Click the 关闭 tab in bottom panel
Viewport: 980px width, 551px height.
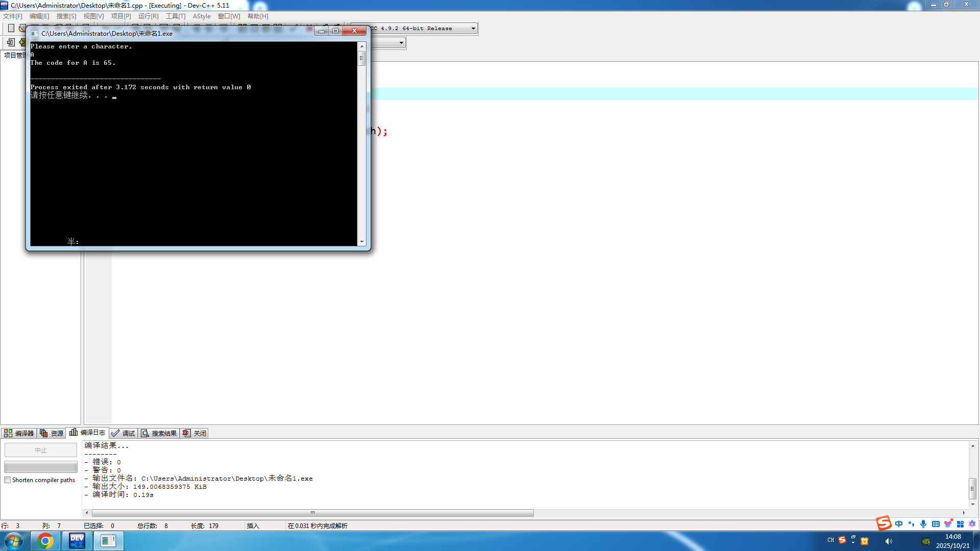tap(195, 433)
